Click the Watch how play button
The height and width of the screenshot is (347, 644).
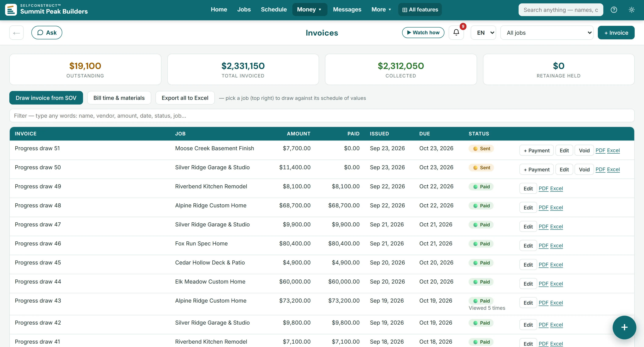[423, 32]
